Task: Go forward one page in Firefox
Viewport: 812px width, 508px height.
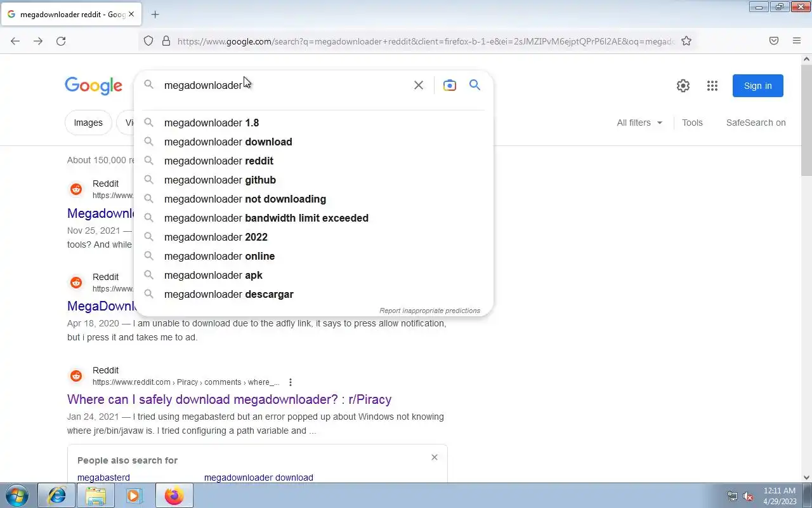Action: [x=38, y=41]
